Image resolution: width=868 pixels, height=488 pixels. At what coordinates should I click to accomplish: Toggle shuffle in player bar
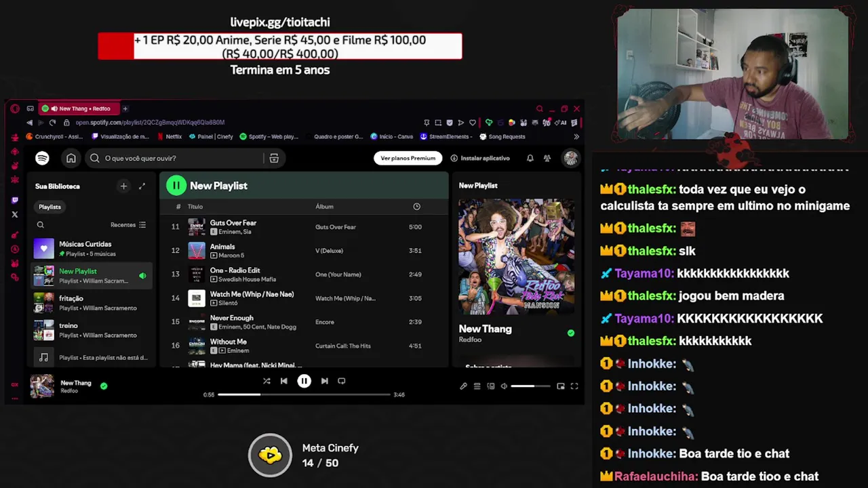pos(267,381)
